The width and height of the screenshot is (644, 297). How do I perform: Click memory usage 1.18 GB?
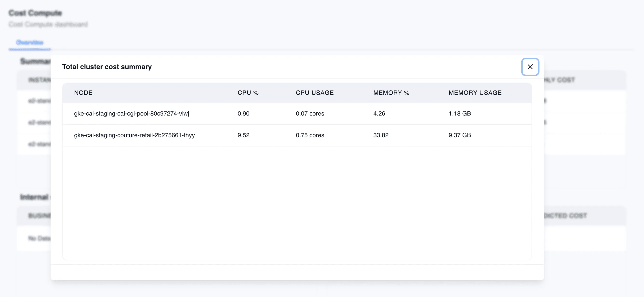pos(460,113)
